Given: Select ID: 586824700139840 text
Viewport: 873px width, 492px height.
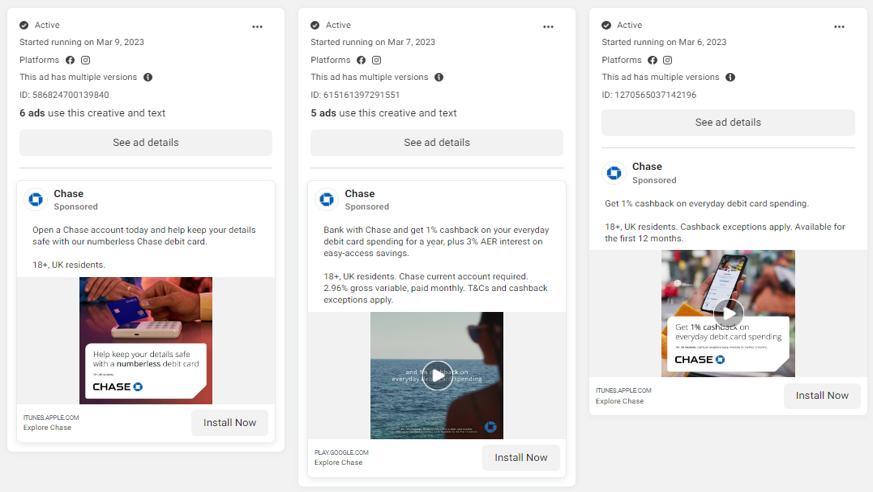Looking at the screenshot, I should click(65, 95).
